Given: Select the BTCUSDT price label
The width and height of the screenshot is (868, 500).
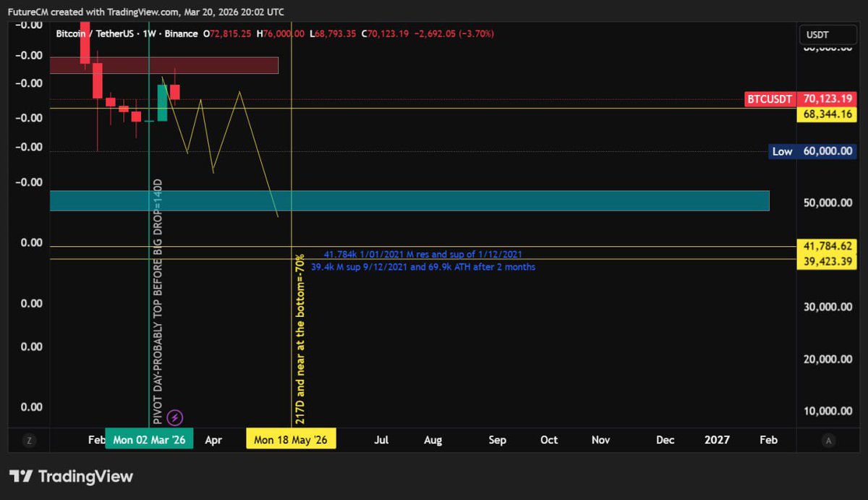Looking at the screenshot, I should tap(770, 100).
